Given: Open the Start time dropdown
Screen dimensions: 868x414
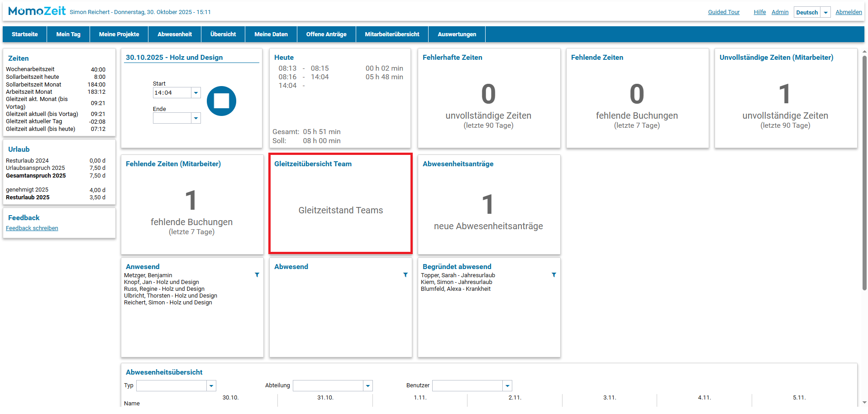Looking at the screenshot, I should point(196,93).
